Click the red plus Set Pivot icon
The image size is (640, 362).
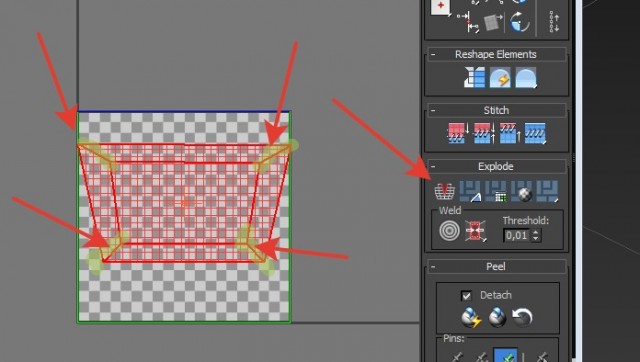[x=440, y=7]
